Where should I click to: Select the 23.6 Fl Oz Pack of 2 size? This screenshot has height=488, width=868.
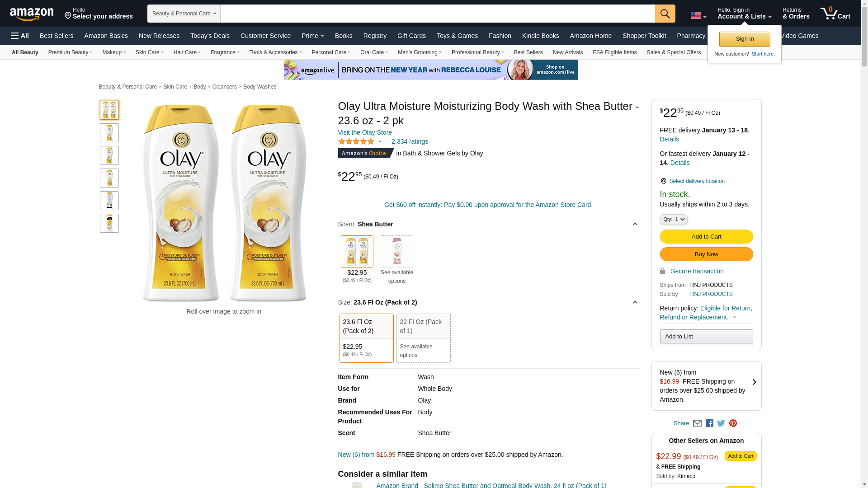tap(366, 338)
